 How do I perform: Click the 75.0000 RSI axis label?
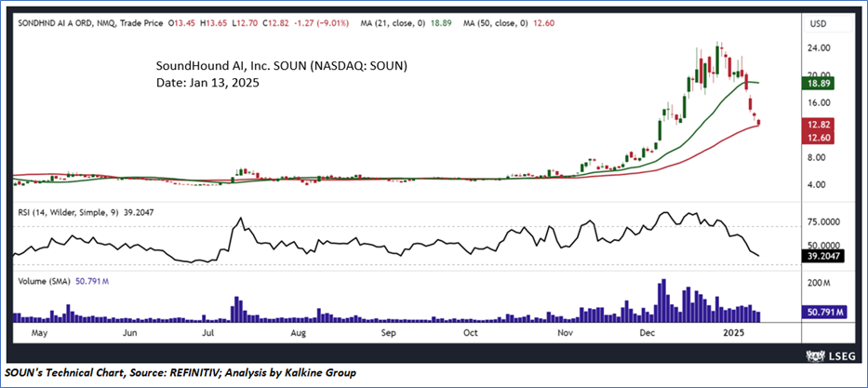(821, 221)
